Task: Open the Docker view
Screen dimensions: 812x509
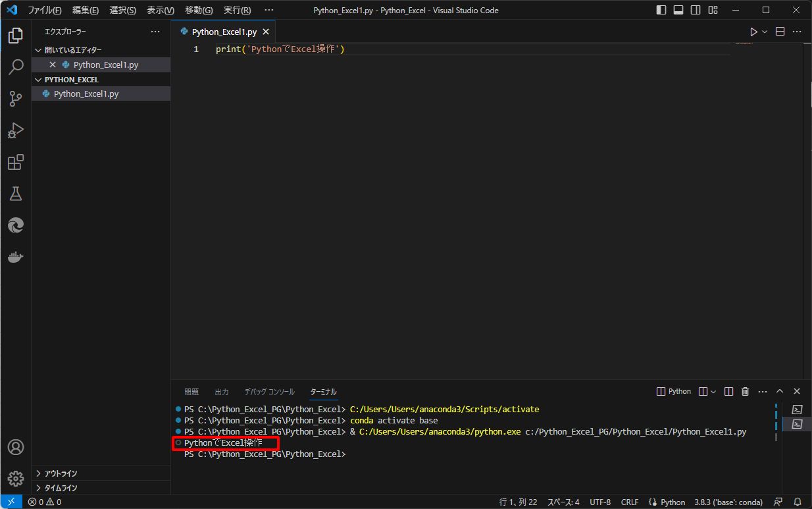Action: (x=16, y=257)
